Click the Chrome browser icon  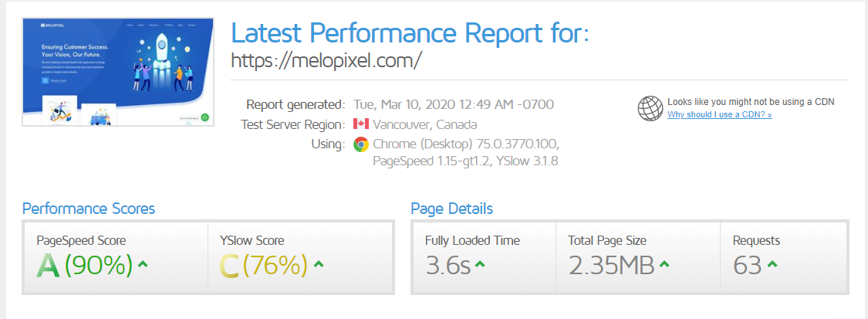[360, 144]
